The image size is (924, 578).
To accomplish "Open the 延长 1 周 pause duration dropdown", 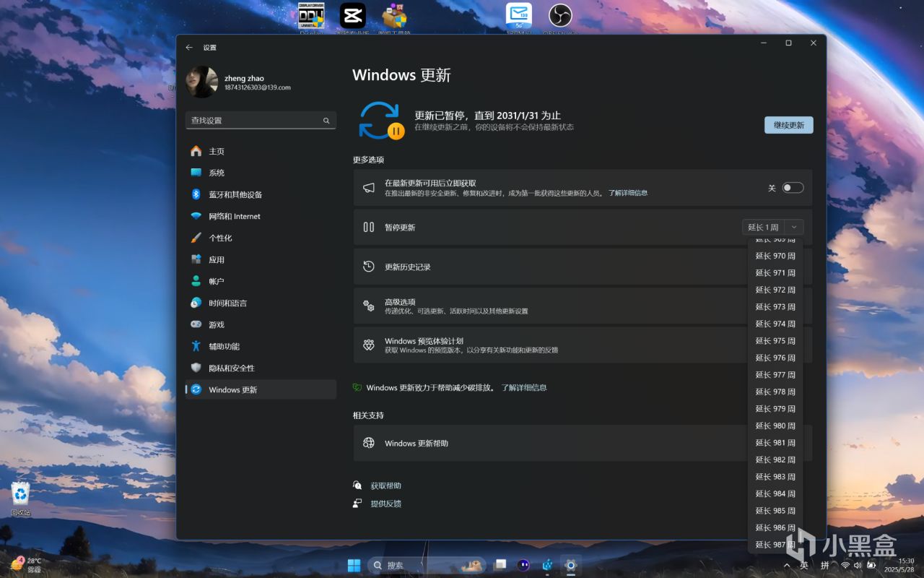I will [772, 227].
